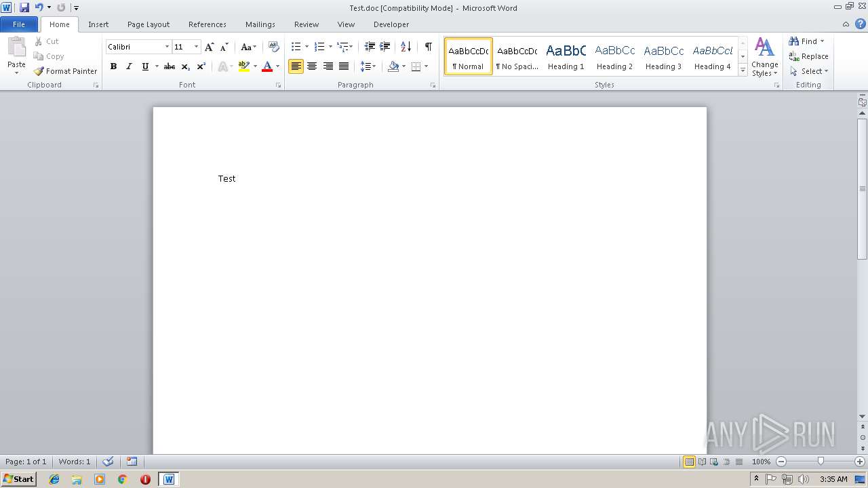Toggle Show/Hide paragraph marks
868x488 pixels.
click(x=428, y=47)
